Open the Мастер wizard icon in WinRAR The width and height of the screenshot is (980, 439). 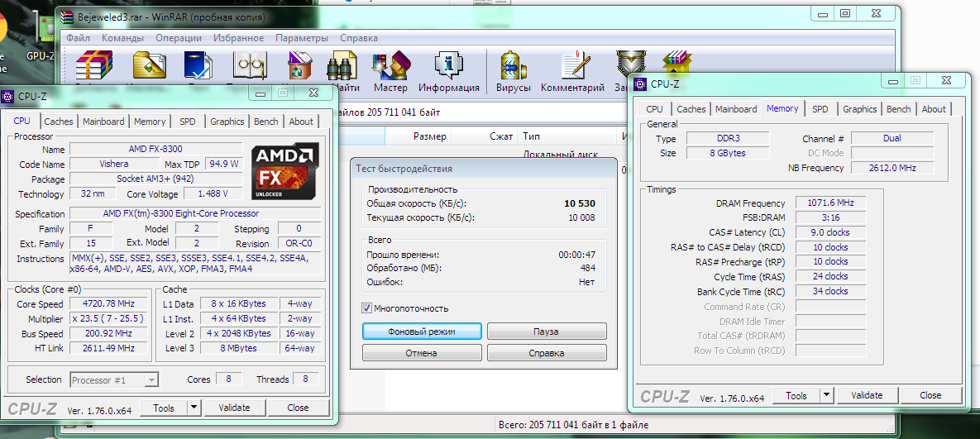pyautogui.click(x=391, y=66)
